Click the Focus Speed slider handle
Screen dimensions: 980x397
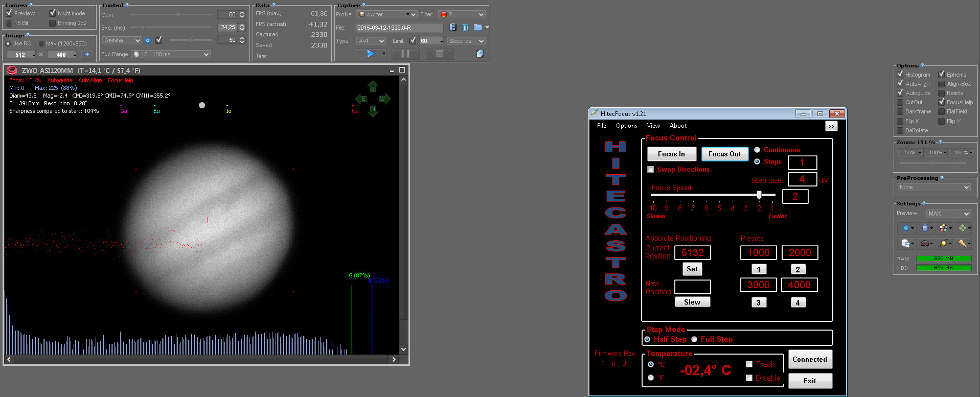point(759,195)
